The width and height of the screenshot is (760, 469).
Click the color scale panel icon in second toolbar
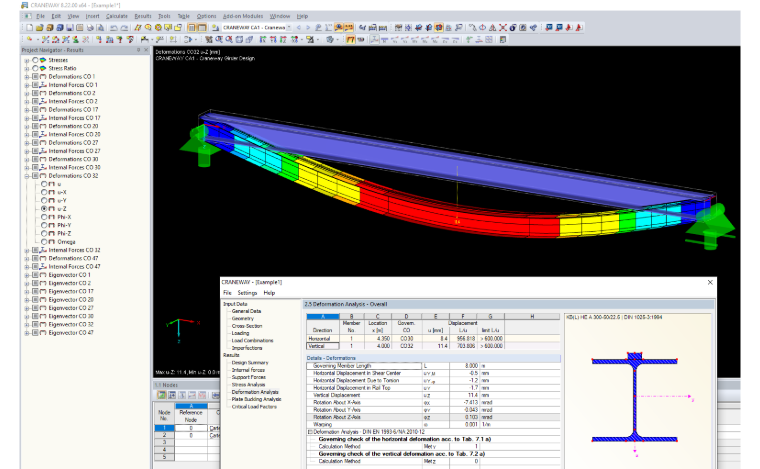click(503, 40)
